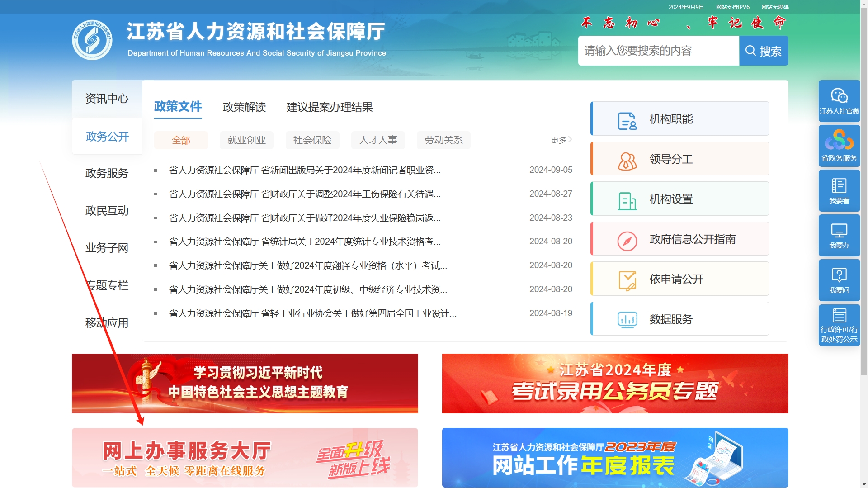Click the page vertical scrollbar thumb

[x=864, y=191]
